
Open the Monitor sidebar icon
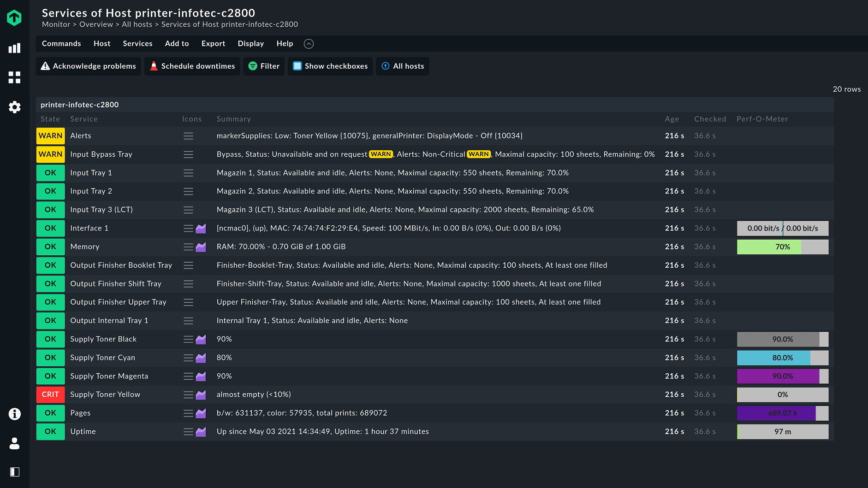(x=14, y=48)
